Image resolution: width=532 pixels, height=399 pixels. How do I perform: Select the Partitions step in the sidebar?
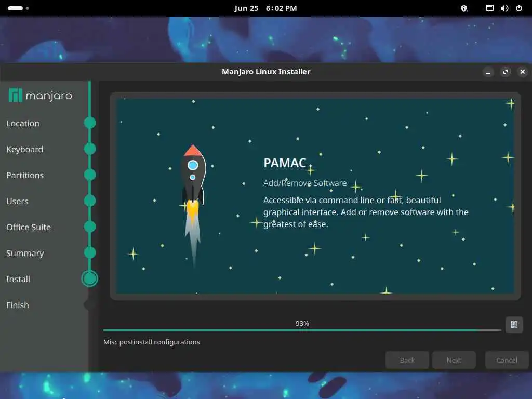pyautogui.click(x=25, y=175)
